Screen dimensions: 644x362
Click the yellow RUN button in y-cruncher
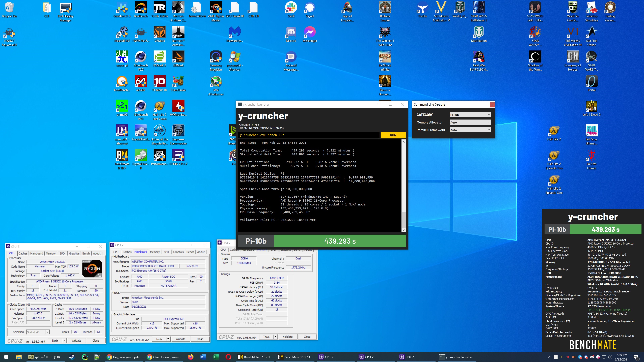coord(393,135)
